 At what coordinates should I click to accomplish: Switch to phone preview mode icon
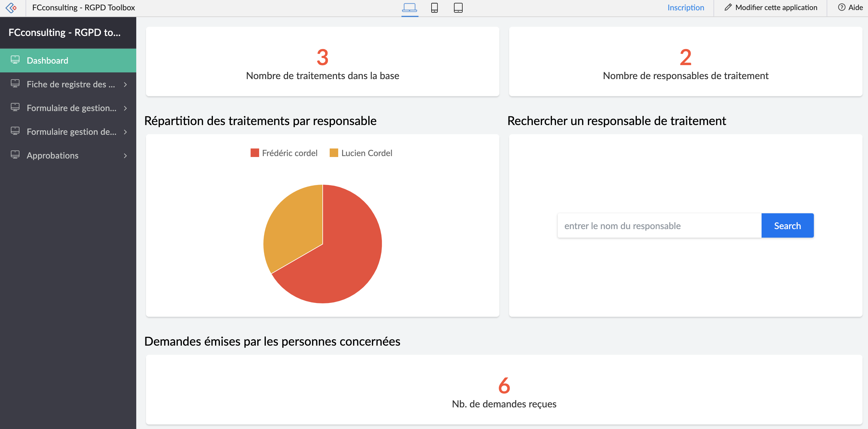tap(434, 7)
